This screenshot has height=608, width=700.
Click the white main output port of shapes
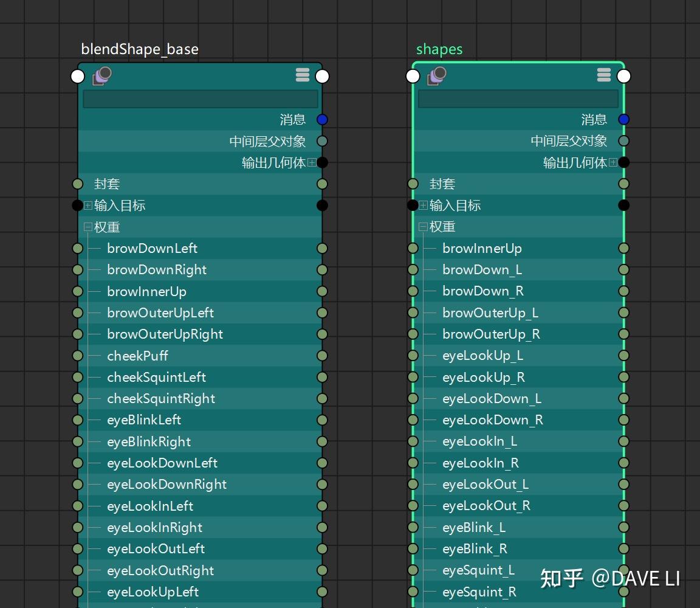click(x=623, y=77)
